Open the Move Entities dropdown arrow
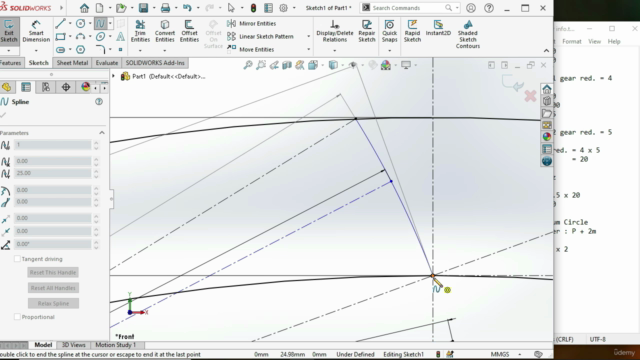 pos(309,49)
